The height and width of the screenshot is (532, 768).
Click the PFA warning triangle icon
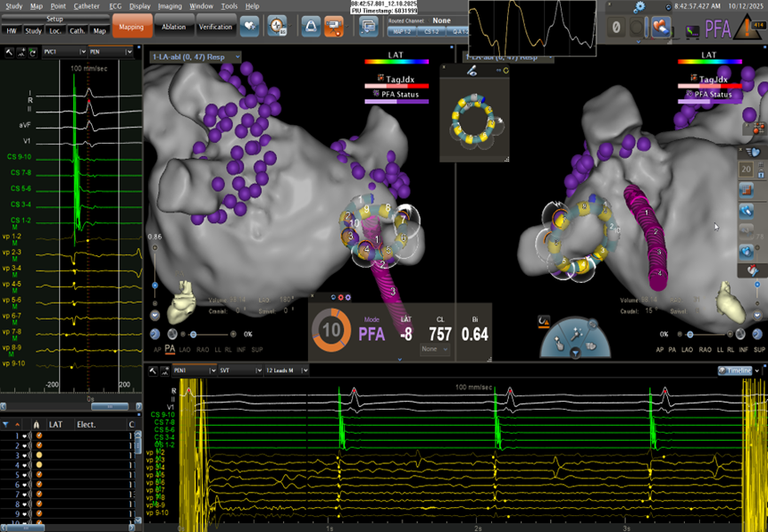click(747, 29)
